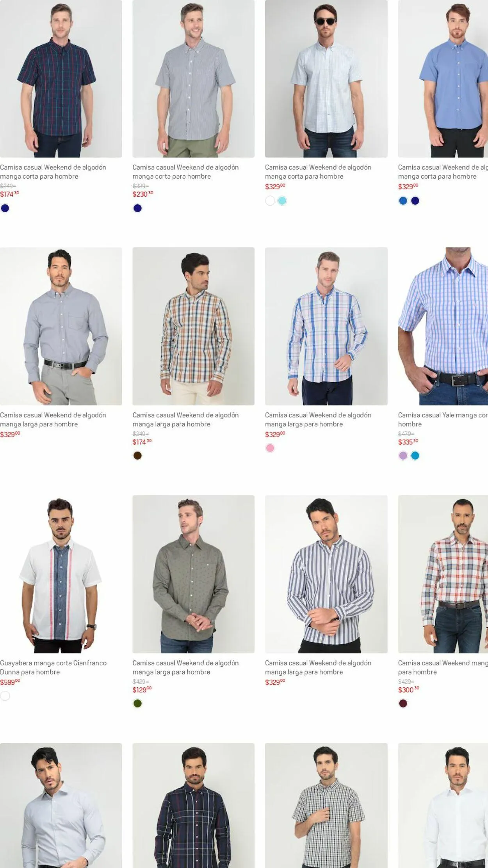Open olive long-sleeve printed shirt image

tap(193, 574)
